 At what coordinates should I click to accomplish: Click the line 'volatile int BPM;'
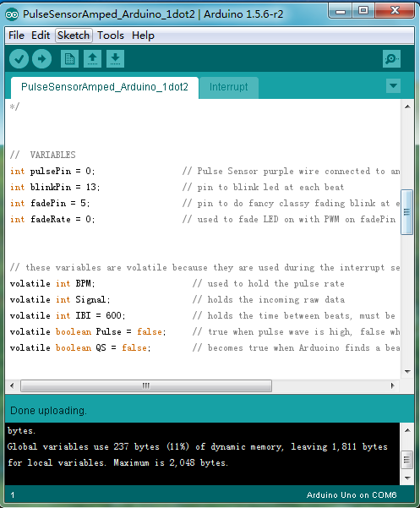click(x=52, y=283)
